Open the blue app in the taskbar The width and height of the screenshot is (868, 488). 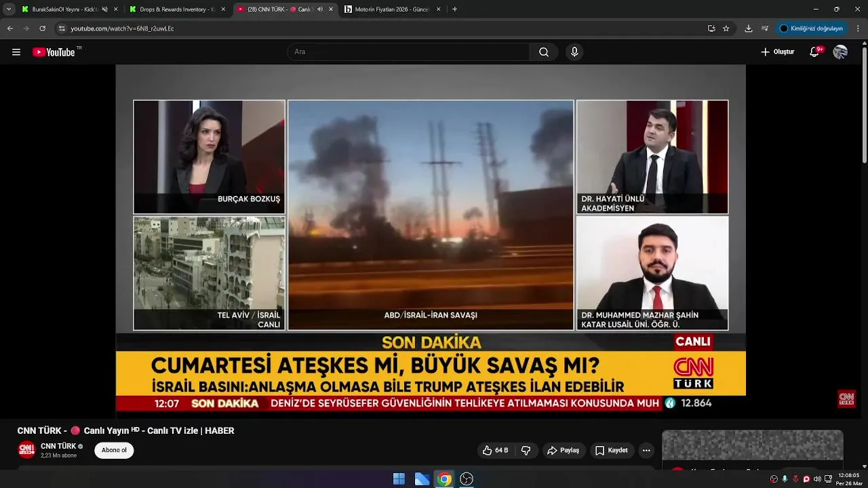pos(422,479)
